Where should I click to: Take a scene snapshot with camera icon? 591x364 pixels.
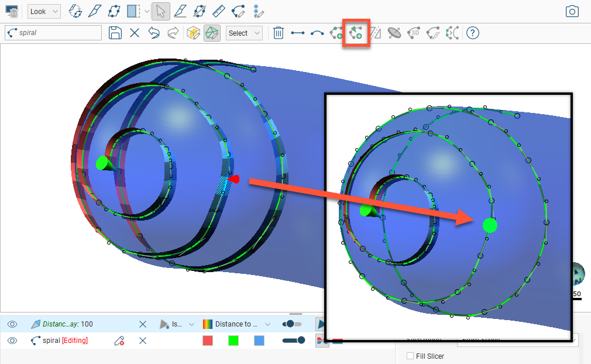(572, 11)
